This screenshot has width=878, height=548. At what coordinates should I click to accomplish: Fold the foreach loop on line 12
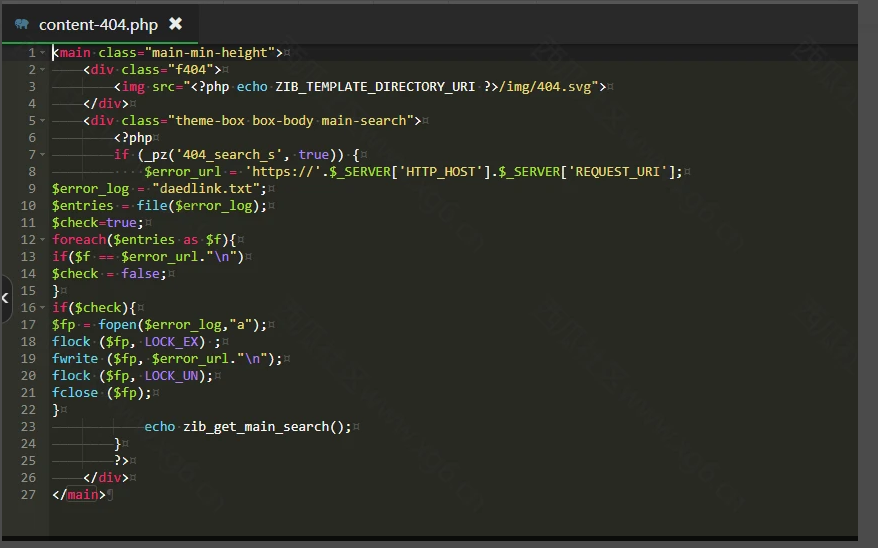pos(42,239)
